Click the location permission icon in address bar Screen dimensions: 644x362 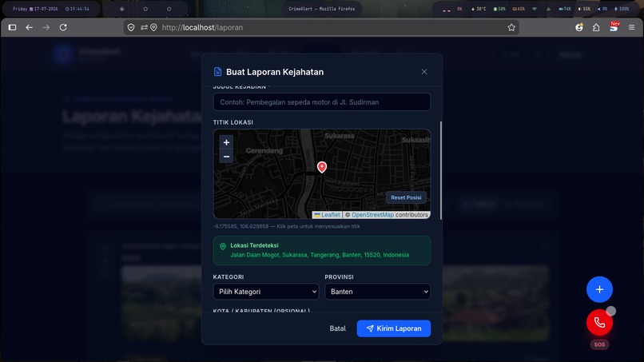(153, 27)
